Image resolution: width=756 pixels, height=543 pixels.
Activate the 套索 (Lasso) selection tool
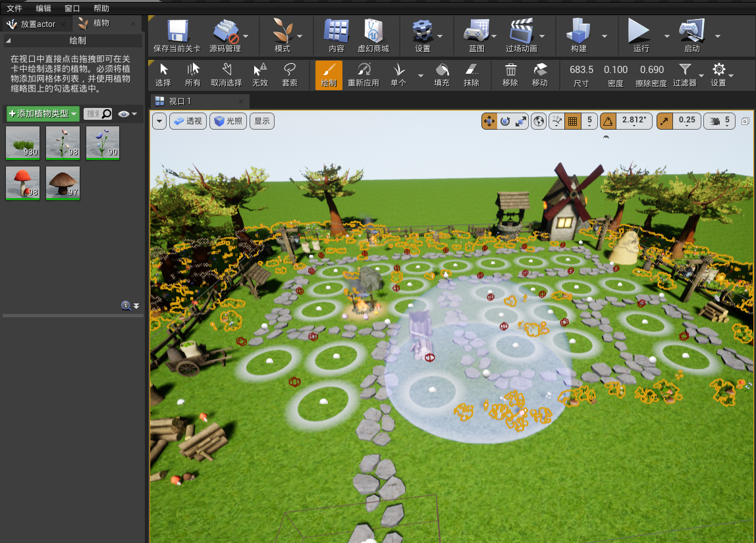pyautogui.click(x=289, y=75)
